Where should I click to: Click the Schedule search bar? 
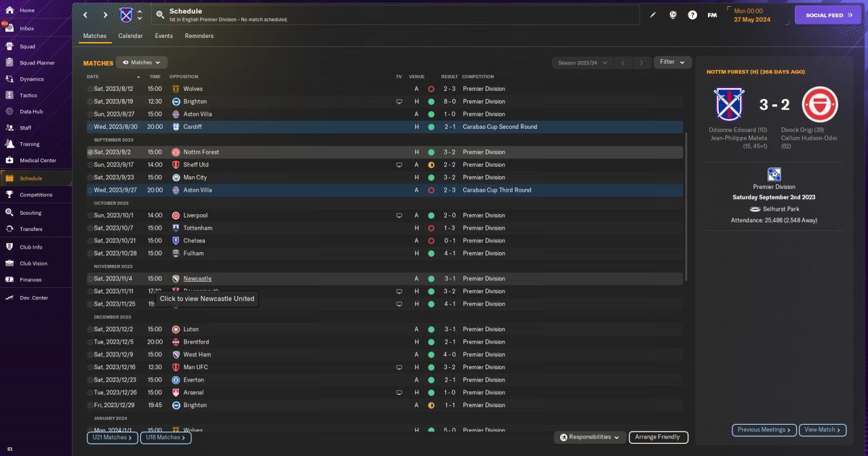point(396,15)
